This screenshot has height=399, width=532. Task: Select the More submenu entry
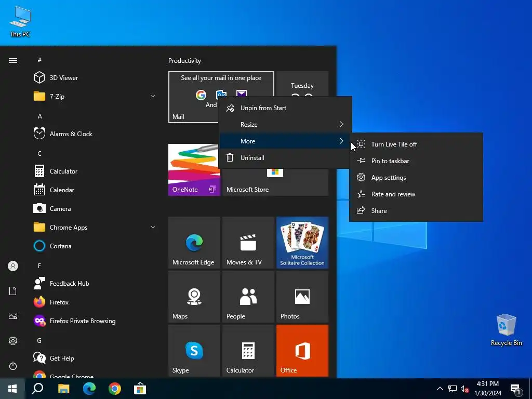[285, 141]
